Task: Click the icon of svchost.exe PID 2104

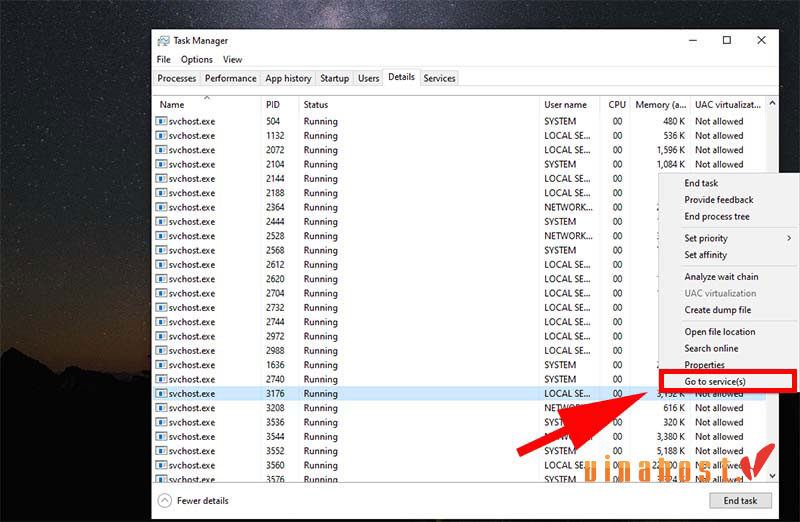Action: click(161, 164)
